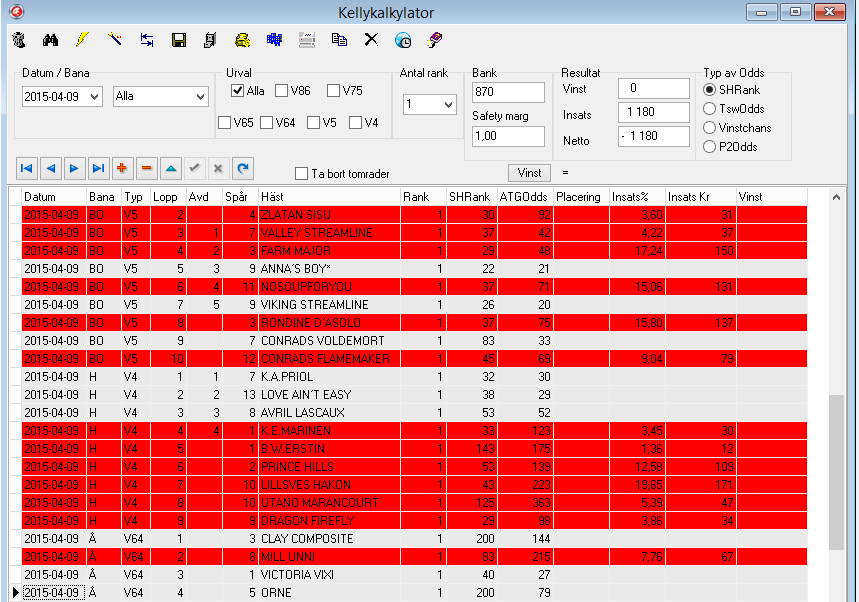The width and height of the screenshot is (859, 602).
Task: Check the V64 checkbox
Action: (267, 123)
